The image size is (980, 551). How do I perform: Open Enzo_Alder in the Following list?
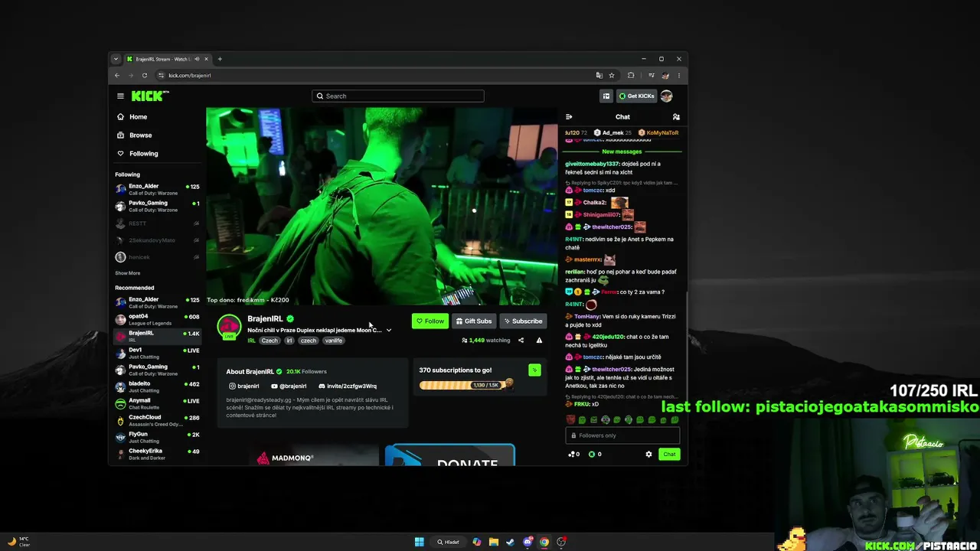pyautogui.click(x=157, y=188)
